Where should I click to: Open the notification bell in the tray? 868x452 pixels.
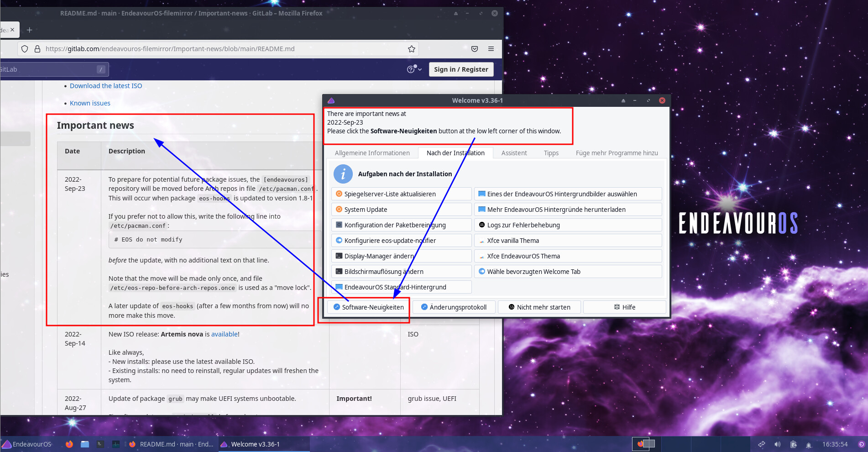809,444
